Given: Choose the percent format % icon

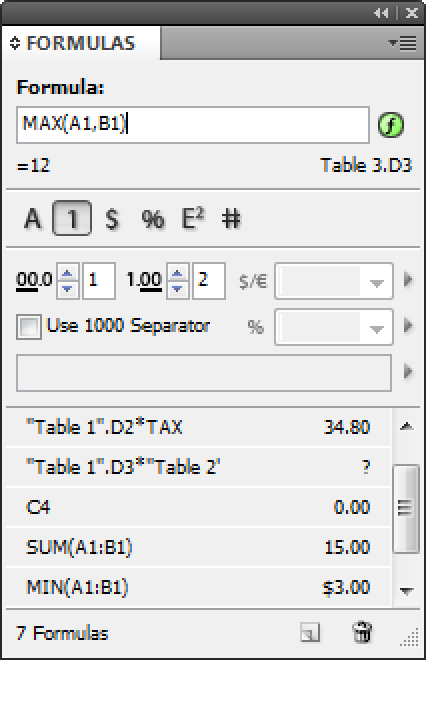Looking at the screenshot, I should point(153,219).
